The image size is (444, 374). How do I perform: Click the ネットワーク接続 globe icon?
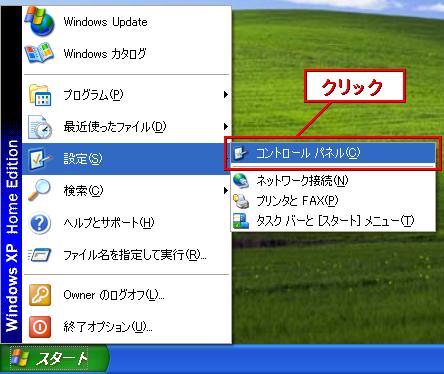click(241, 181)
